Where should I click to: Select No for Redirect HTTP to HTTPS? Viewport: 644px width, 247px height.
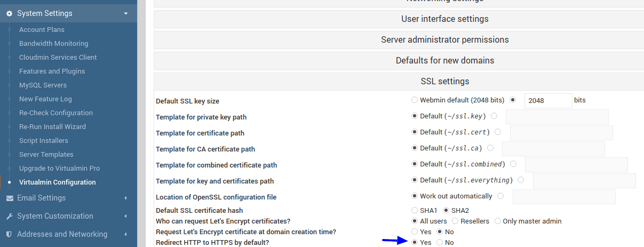(x=440, y=242)
